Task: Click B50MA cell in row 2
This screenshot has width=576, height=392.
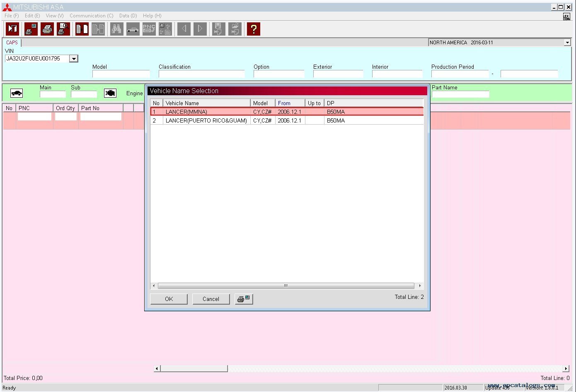Action: [x=336, y=120]
